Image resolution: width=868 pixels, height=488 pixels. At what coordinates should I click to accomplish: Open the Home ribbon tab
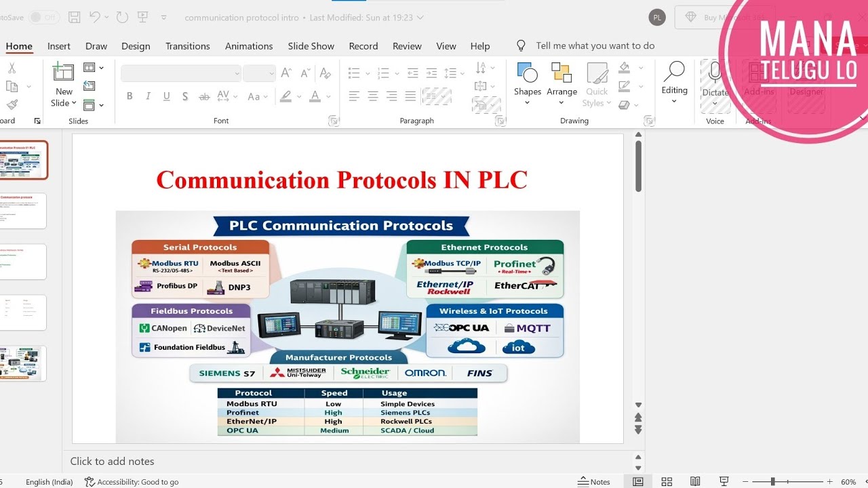19,46
